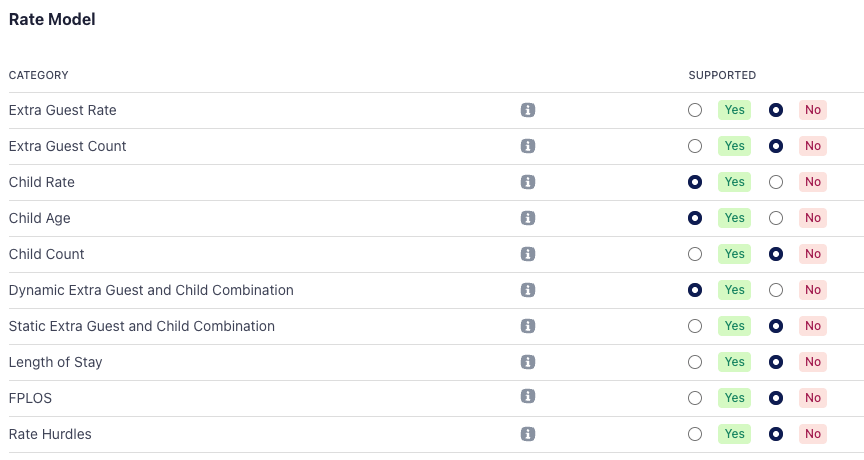This screenshot has height=460, width=864.
Task: Click the red No label for Dynamic combination
Action: tap(813, 290)
